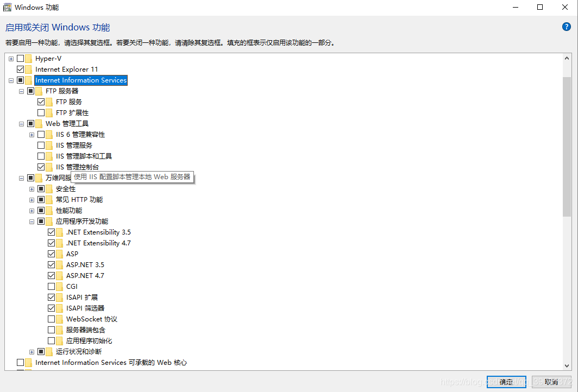Click the Windows Features title bar icon
The image size is (578, 392).
click(x=7, y=7)
